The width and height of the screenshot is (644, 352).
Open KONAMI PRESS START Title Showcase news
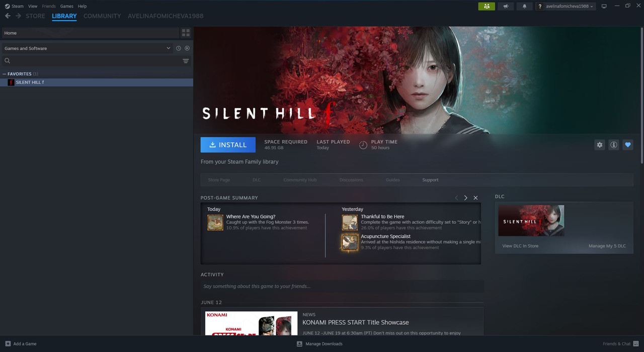[356, 322]
